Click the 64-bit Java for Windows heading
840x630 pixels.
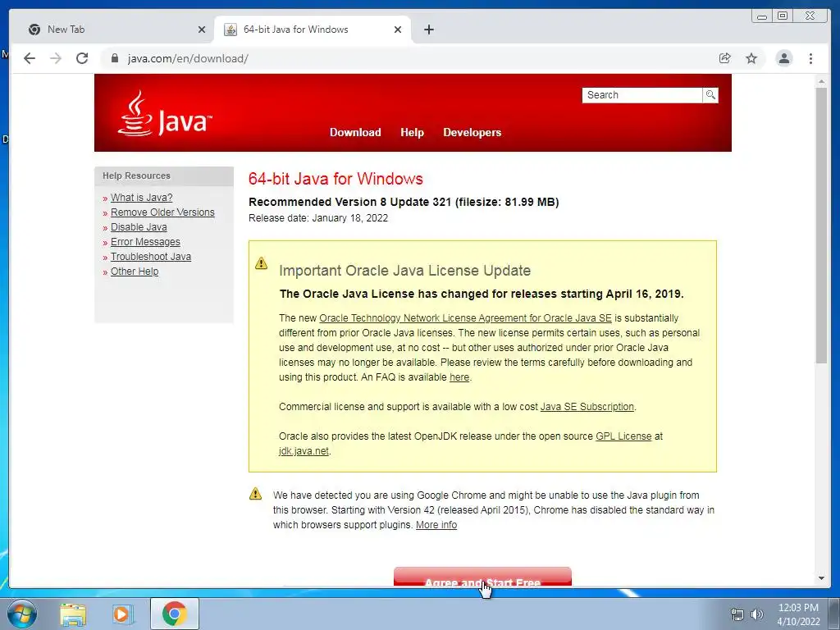[x=336, y=178]
